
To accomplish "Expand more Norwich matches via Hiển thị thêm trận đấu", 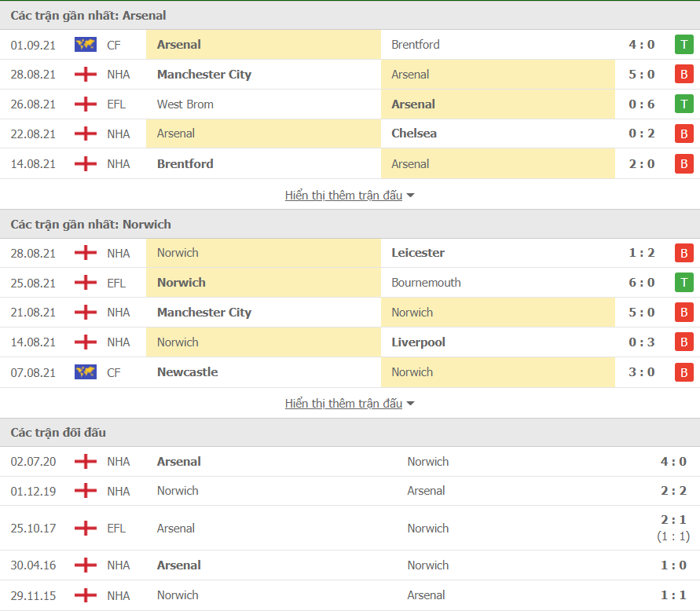I will point(344,404).
